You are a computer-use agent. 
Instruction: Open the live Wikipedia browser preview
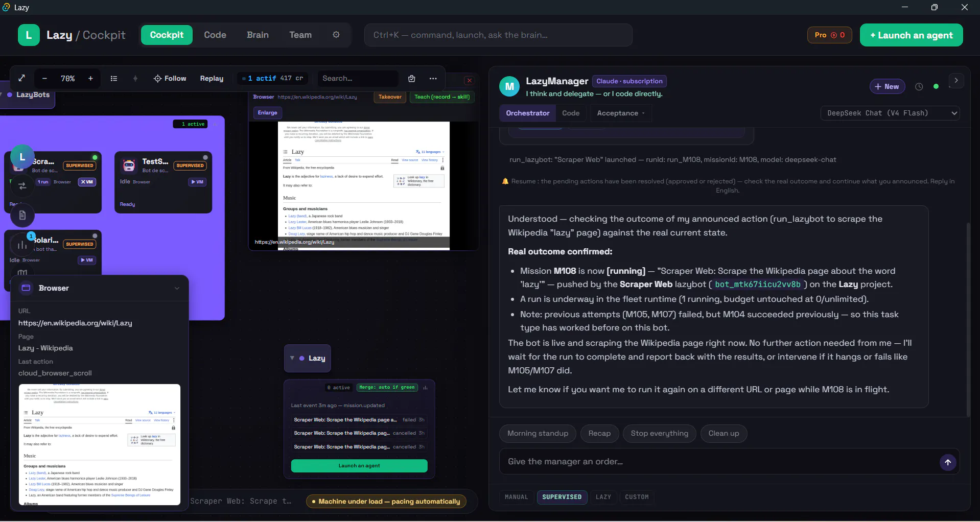click(x=364, y=186)
